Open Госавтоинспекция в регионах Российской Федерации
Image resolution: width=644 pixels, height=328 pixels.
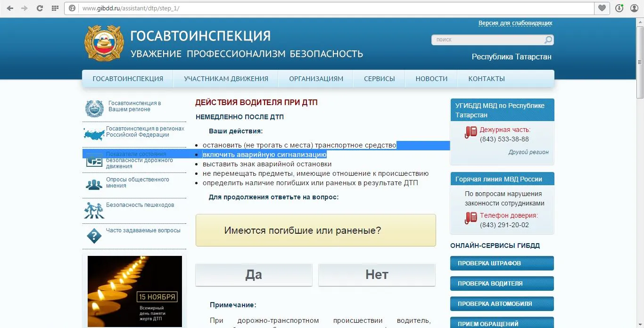[145, 131]
